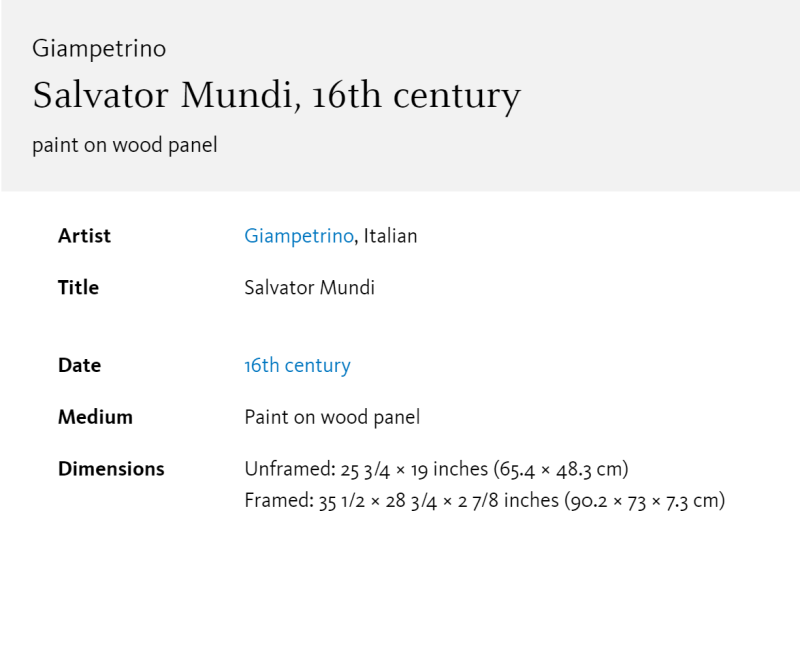
Task: Open the Giampetrino artist link
Action: pyautogui.click(x=298, y=236)
